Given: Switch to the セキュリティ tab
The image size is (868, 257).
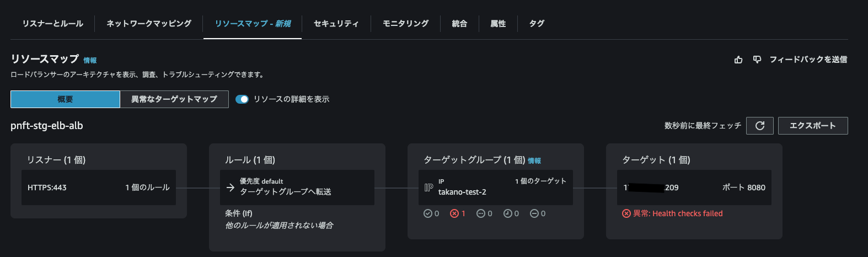Looking at the screenshot, I should [336, 24].
